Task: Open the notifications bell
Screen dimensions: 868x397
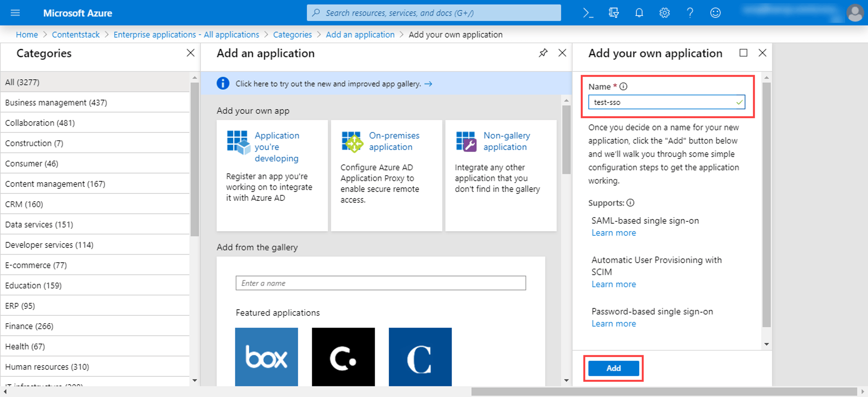Action: pyautogui.click(x=639, y=13)
